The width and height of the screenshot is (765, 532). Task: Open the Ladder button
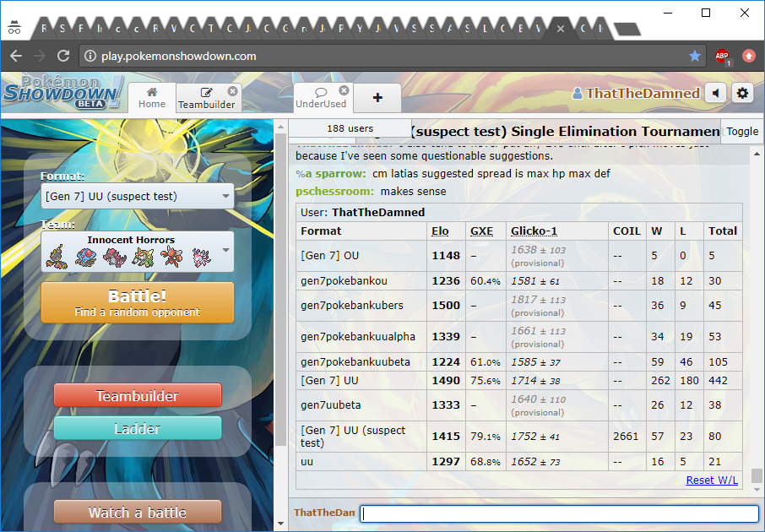click(138, 429)
